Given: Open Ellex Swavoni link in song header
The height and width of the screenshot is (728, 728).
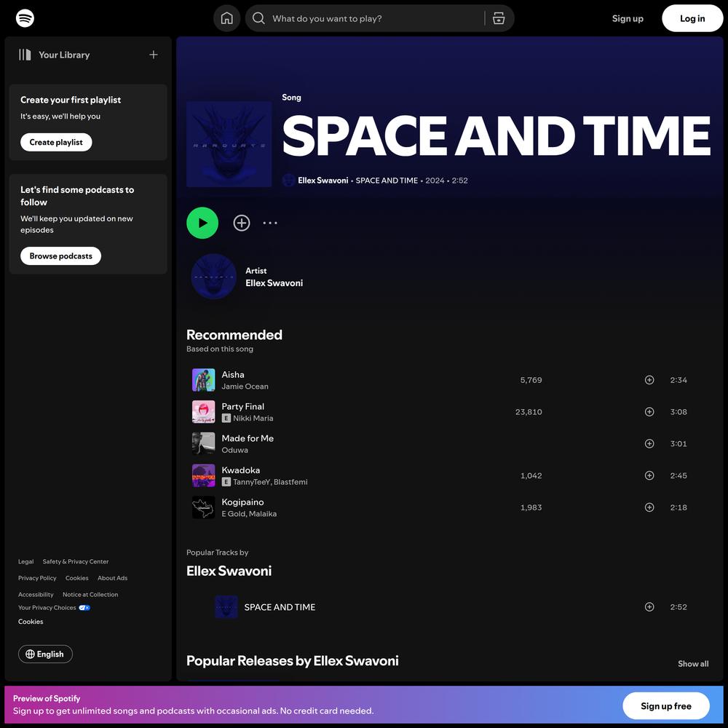Looking at the screenshot, I should pos(323,180).
